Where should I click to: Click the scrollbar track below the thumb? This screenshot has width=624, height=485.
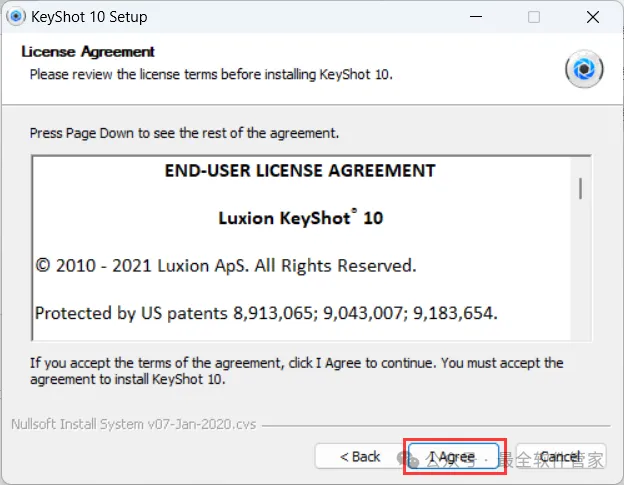click(580, 280)
